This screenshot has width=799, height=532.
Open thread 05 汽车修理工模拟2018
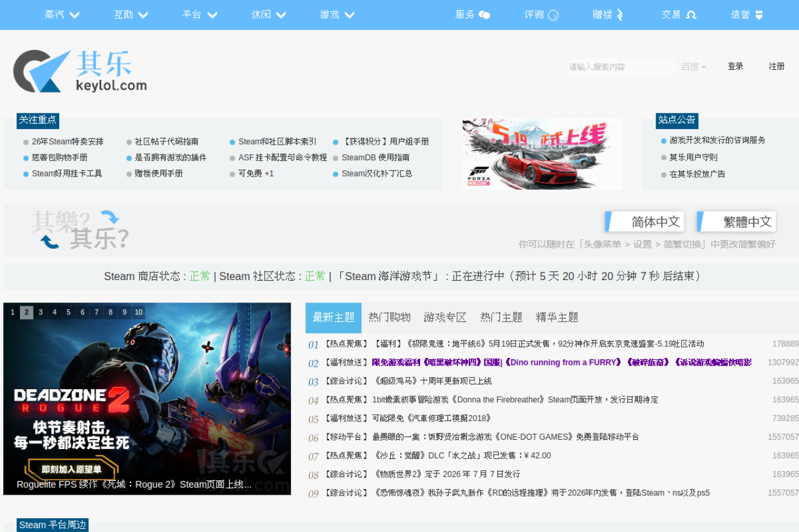432,418
